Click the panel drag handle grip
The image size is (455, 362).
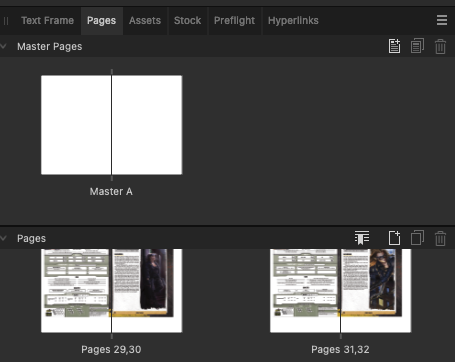[x=6, y=21]
